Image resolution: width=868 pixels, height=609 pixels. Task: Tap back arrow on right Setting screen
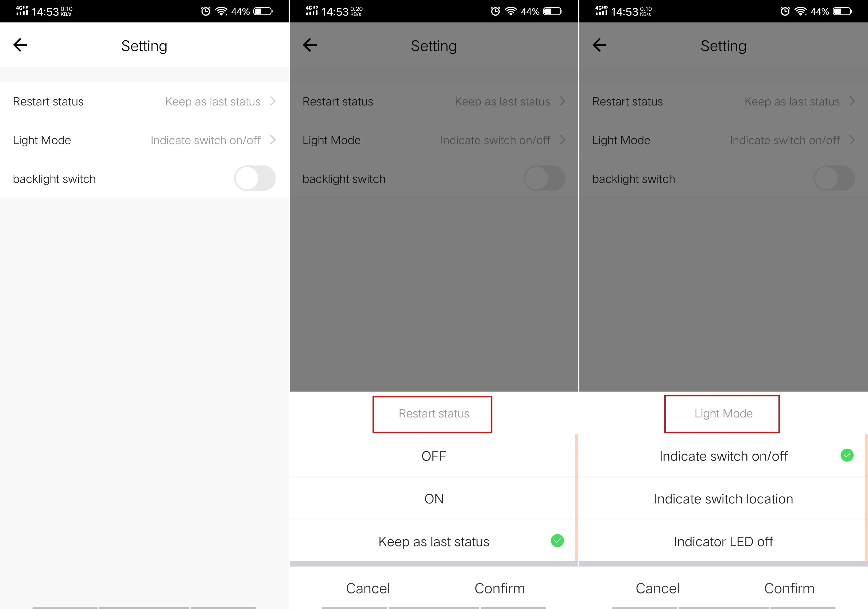(599, 45)
